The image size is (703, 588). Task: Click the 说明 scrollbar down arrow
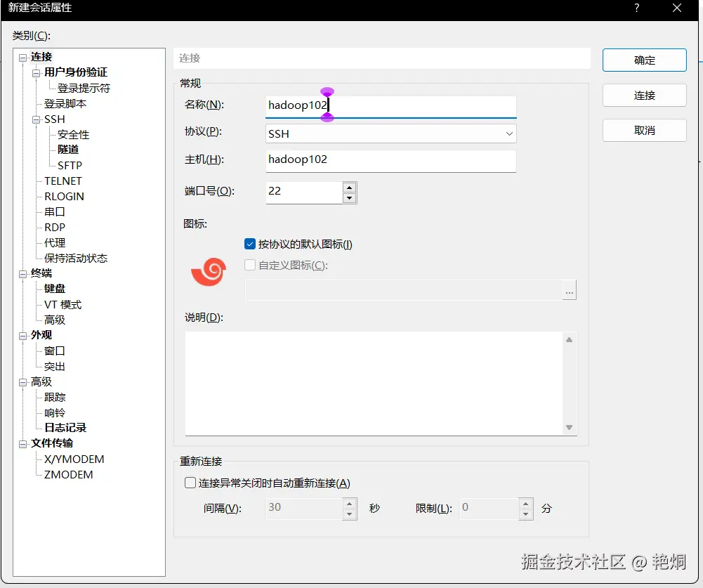tap(570, 427)
